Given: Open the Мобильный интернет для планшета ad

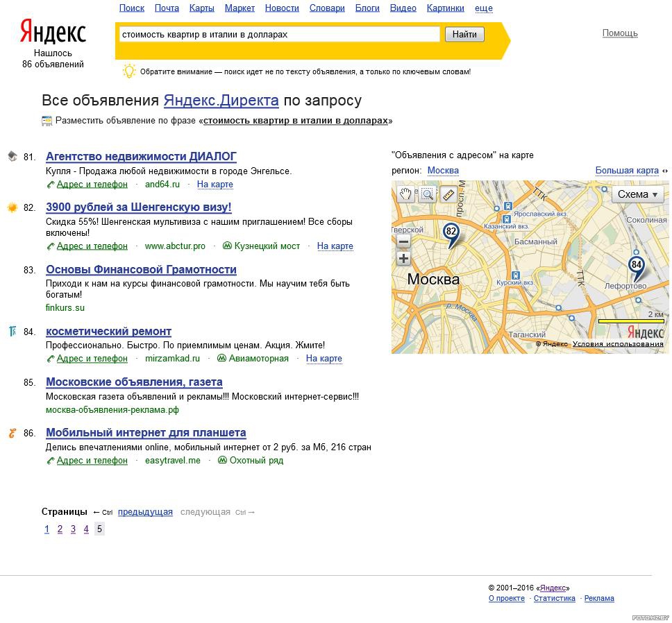Looking at the screenshot, I should point(146,432).
